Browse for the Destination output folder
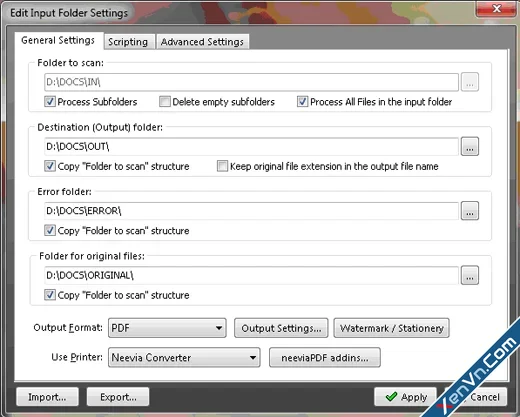520x417 pixels. click(470, 146)
